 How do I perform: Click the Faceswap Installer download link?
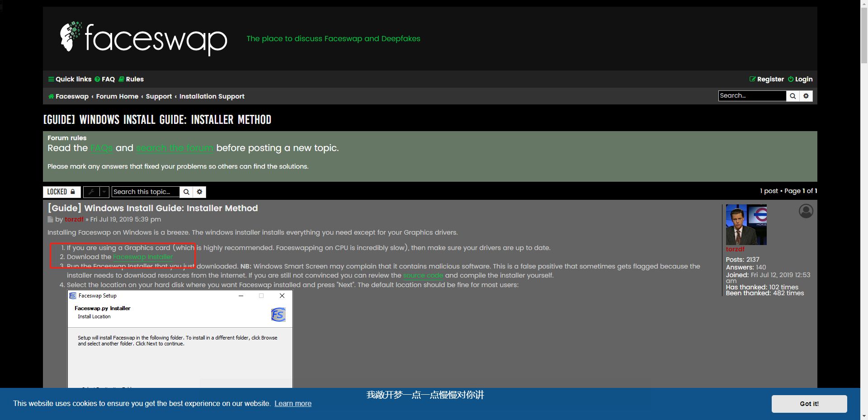point(143,257)
